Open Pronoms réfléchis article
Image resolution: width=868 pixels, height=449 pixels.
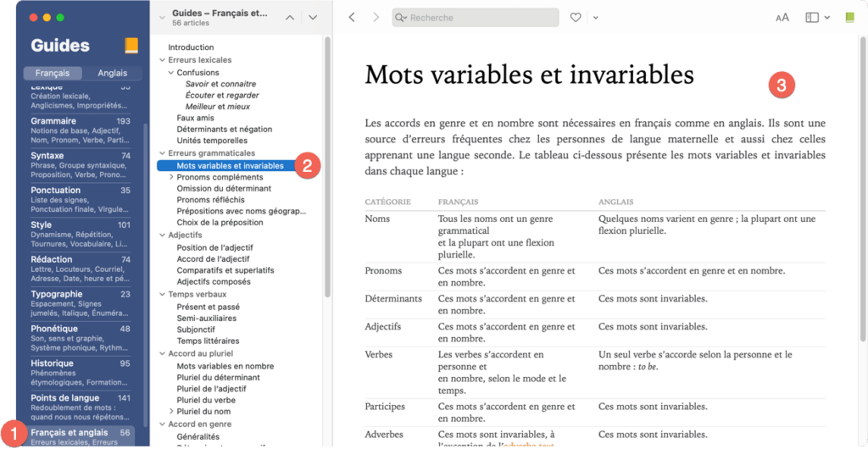210,200
